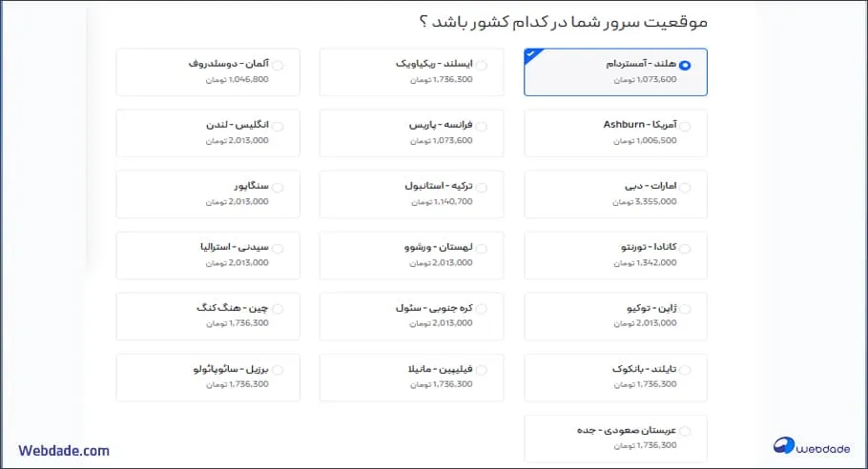This screenshot has width=868, height=469.
Task: Click the 2,013,000 price under Singapore
Action: pyautogui.click(x=237, y=202)
